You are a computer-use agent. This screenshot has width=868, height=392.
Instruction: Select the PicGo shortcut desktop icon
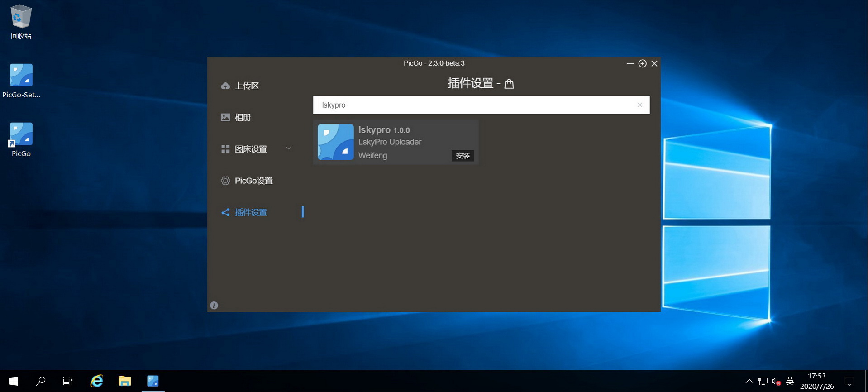[x=21, y=139]
